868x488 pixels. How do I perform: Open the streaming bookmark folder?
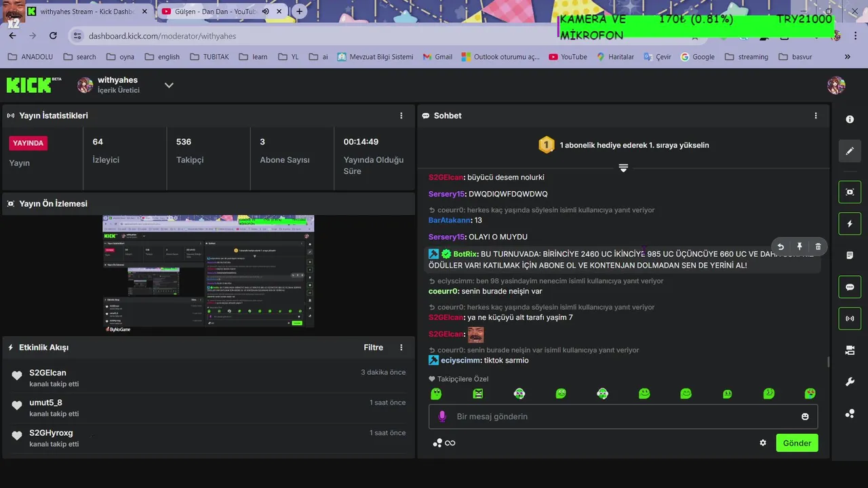(x=747, y=57)
